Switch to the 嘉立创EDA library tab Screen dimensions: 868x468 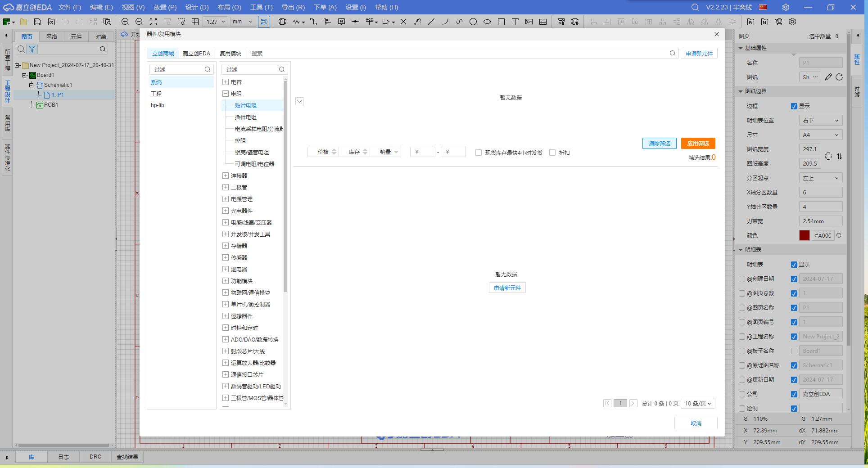(196, 53)
